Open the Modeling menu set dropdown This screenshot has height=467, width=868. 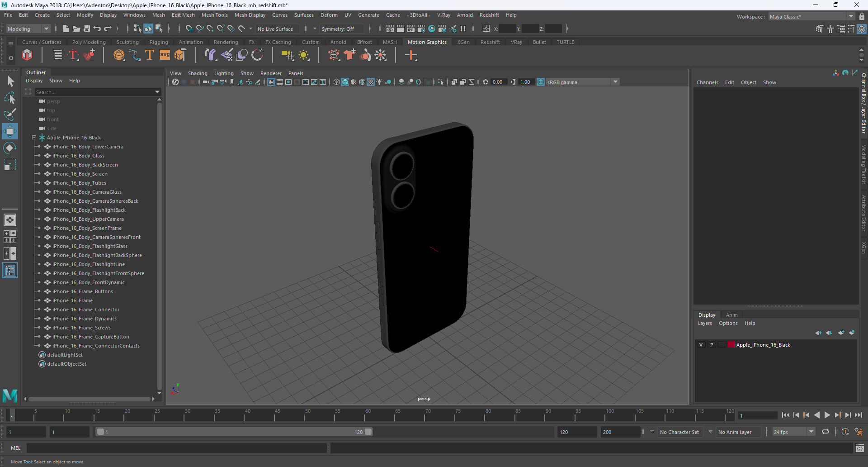click(x=28, y=29)
